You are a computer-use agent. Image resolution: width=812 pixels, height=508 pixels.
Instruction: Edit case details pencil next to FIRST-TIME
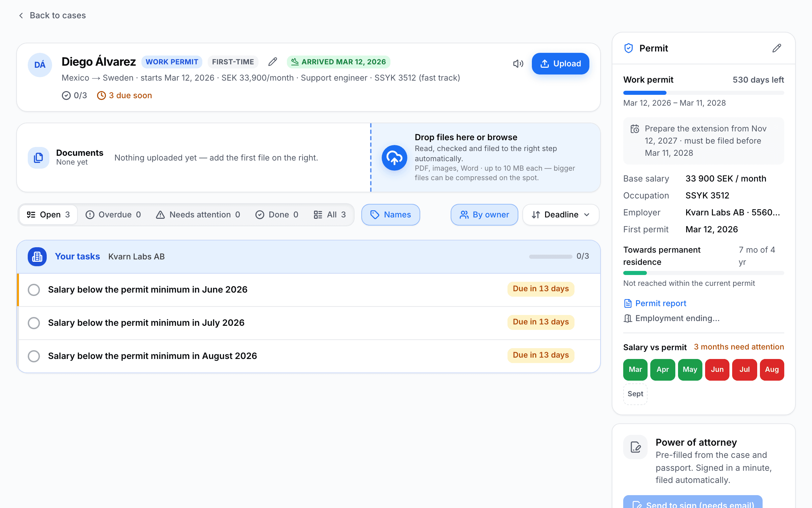(273, 62)
